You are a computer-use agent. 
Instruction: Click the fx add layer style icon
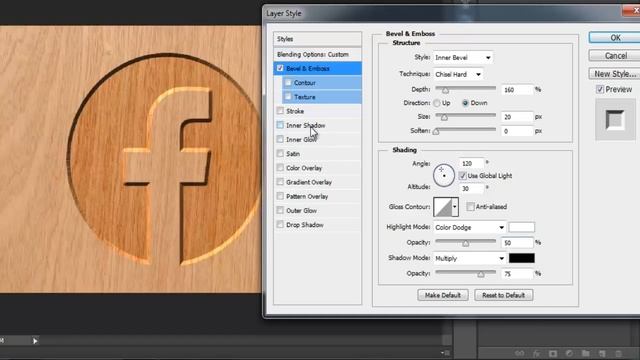point(536,353)
